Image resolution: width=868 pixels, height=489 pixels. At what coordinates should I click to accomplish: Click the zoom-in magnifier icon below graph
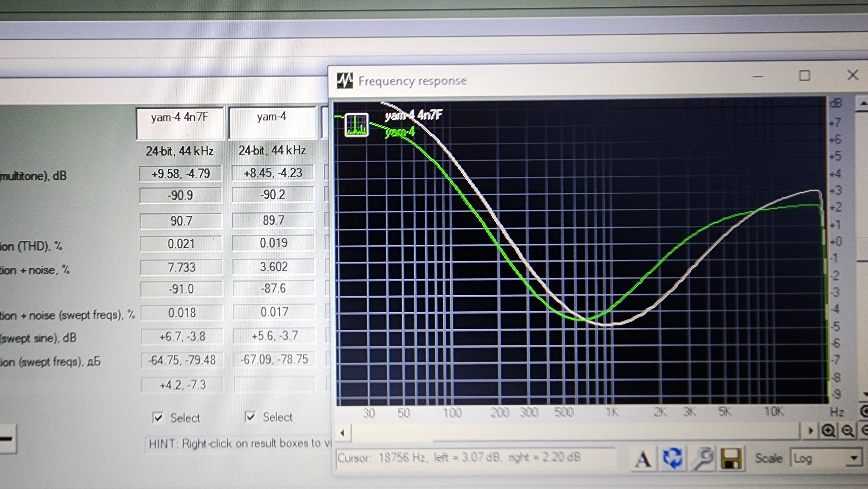(x=828, y=431)
